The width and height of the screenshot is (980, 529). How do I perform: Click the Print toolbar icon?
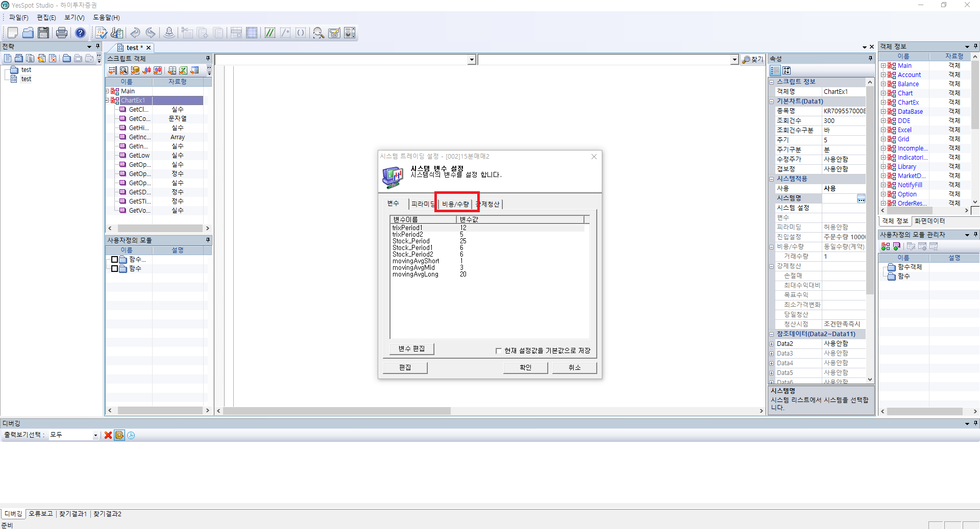pos(62,33)
